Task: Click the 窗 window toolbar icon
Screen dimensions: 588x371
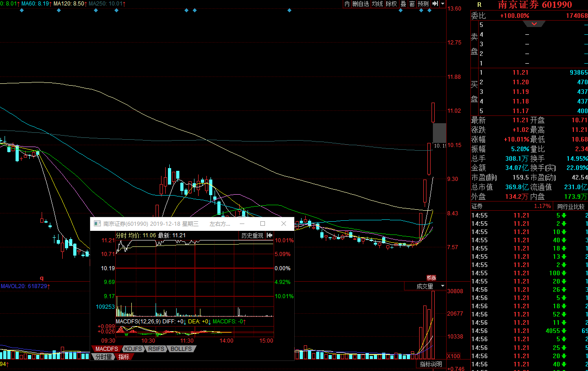Action: pyautogui.click(x=412, y=4)
